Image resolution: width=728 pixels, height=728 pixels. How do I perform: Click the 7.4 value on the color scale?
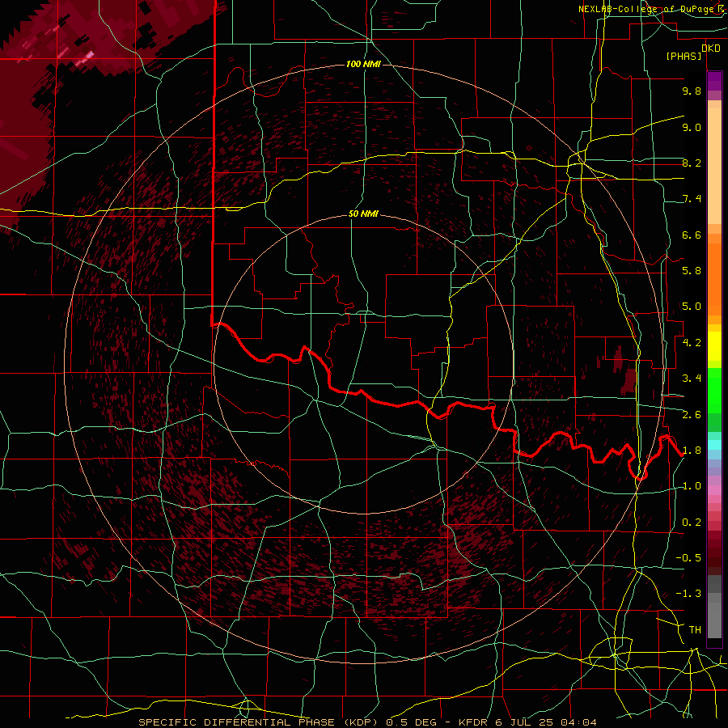pyautogui.click(x=692, y=199)
